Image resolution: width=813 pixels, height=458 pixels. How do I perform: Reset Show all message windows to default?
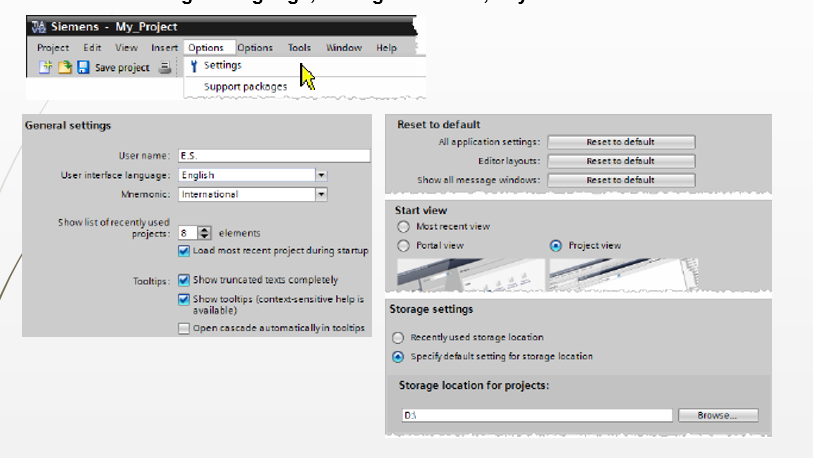pyautogui.click(x=621, y=180)
